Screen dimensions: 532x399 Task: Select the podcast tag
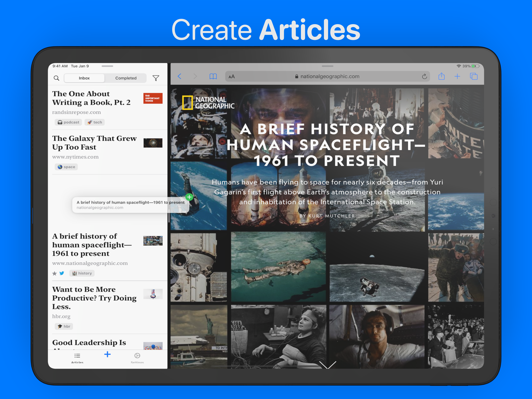[x=68, y=122]
